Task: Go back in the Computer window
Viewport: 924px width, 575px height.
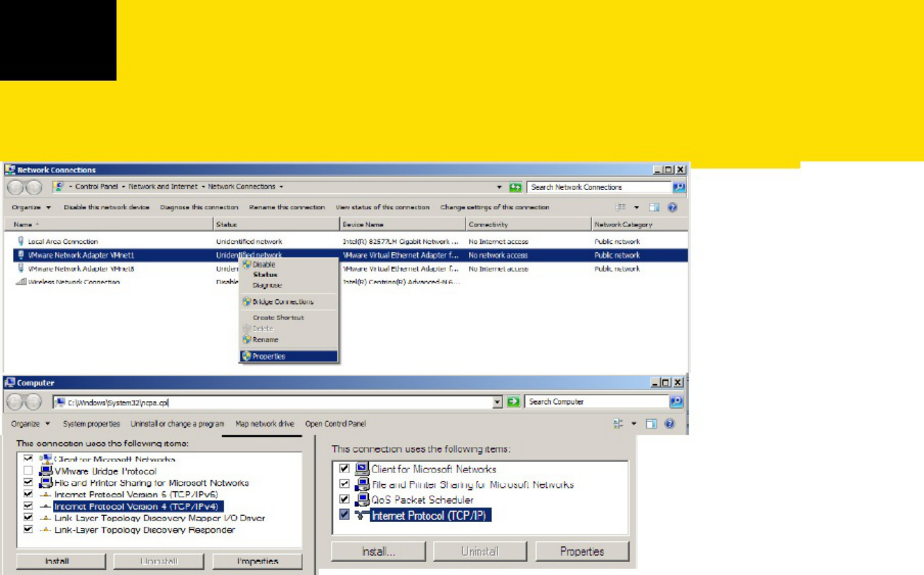Action: click(14, 402)
